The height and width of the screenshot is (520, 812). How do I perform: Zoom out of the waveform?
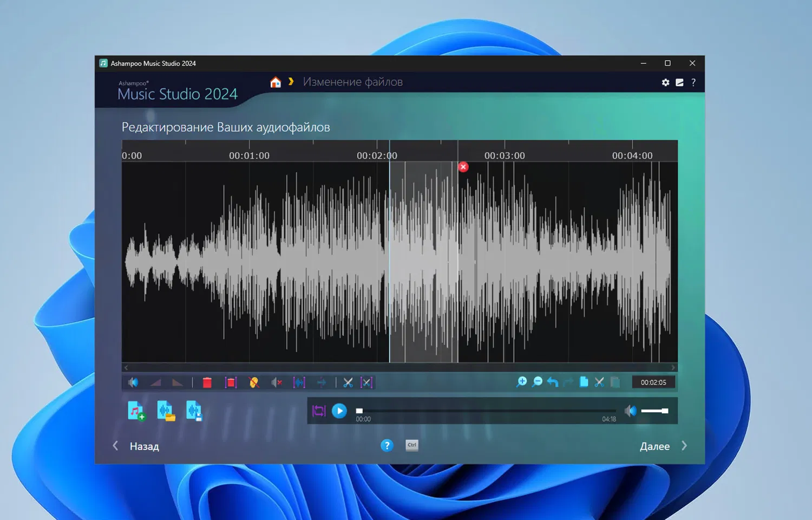[x=538, y=382]
